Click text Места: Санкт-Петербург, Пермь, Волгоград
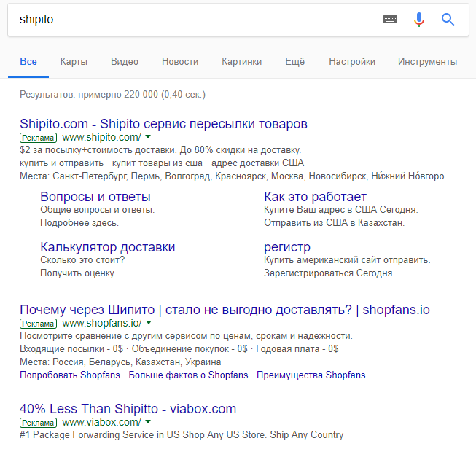This screenshot has height=457, width=476. (115, 176)
